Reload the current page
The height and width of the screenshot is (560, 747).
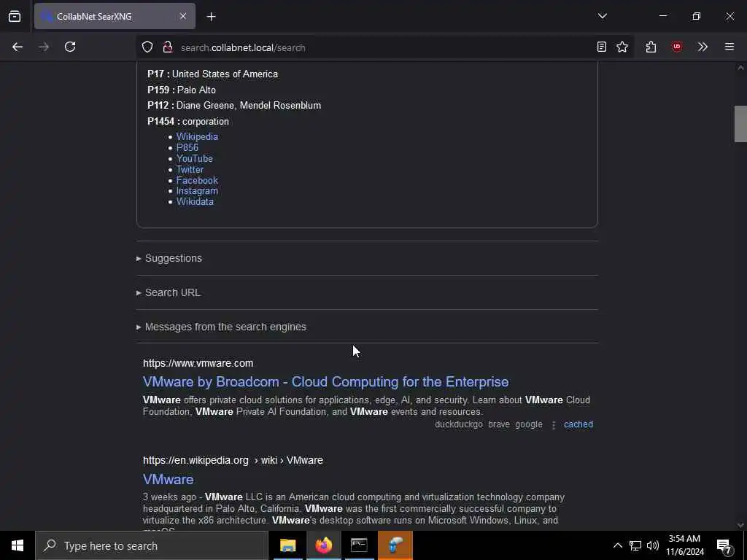70,47
